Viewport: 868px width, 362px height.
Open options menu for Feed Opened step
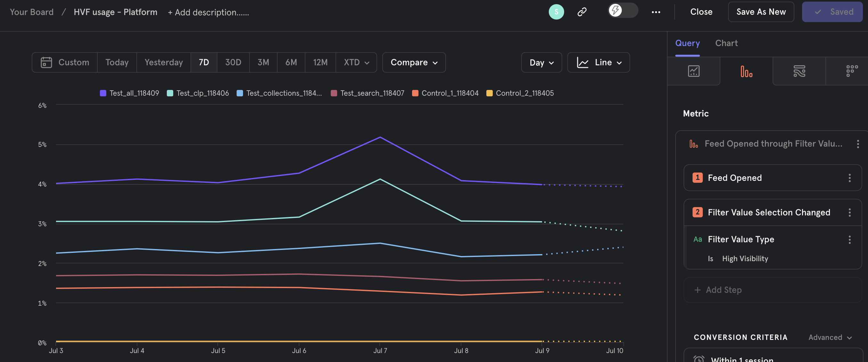[x=850, y=178]
